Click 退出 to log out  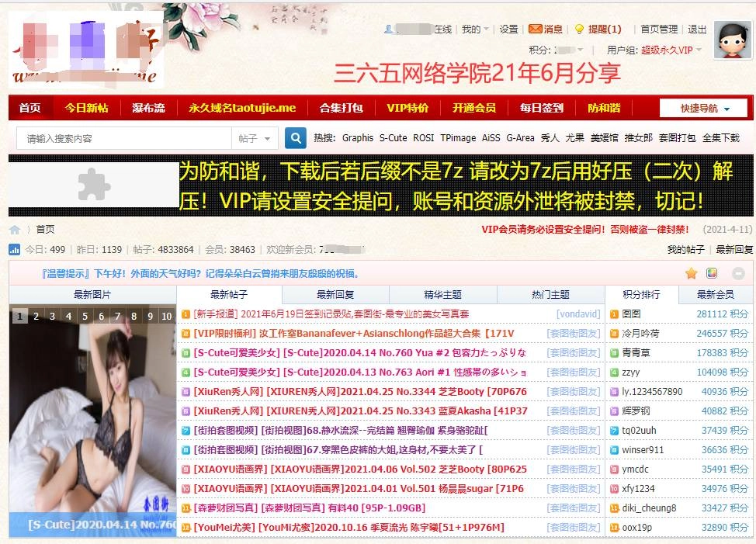point(695,29)
